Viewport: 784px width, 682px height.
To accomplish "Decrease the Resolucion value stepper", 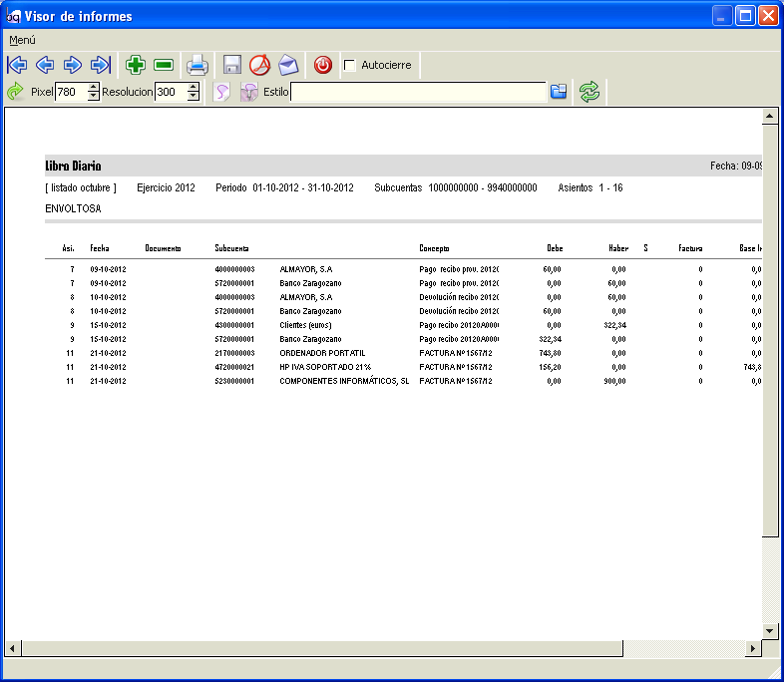I will pyautogui.click(x=193, y=96).
